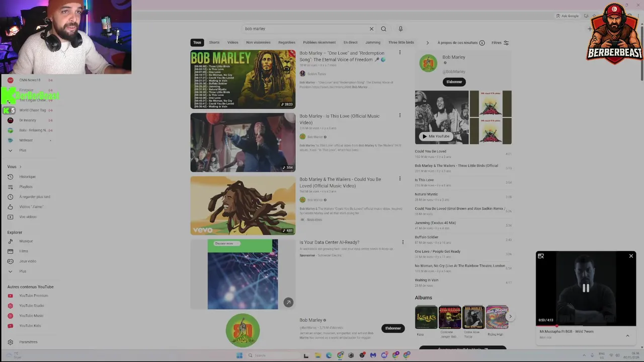Expand 'Plus' under Explorer section
644x362 pixels.
click(x=23, y=271)
